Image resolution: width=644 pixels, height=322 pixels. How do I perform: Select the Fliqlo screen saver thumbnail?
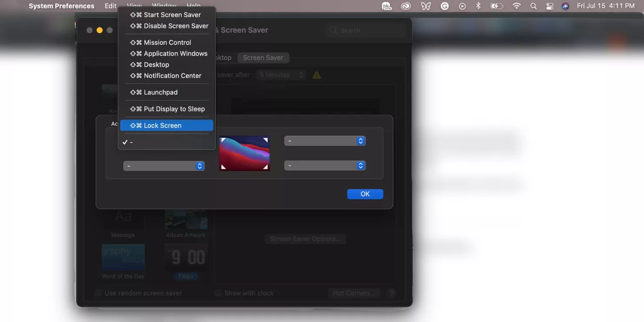tap(186, 258)
